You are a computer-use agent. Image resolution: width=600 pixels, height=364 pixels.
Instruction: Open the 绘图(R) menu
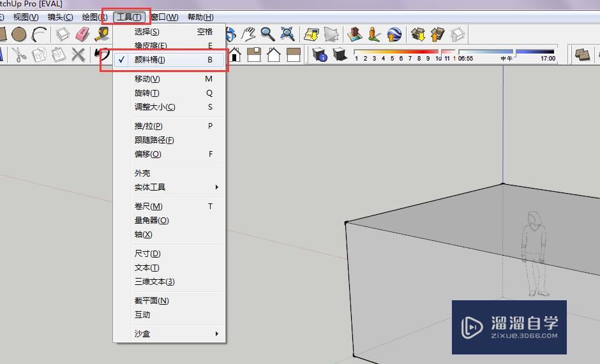tap(94, 17)
